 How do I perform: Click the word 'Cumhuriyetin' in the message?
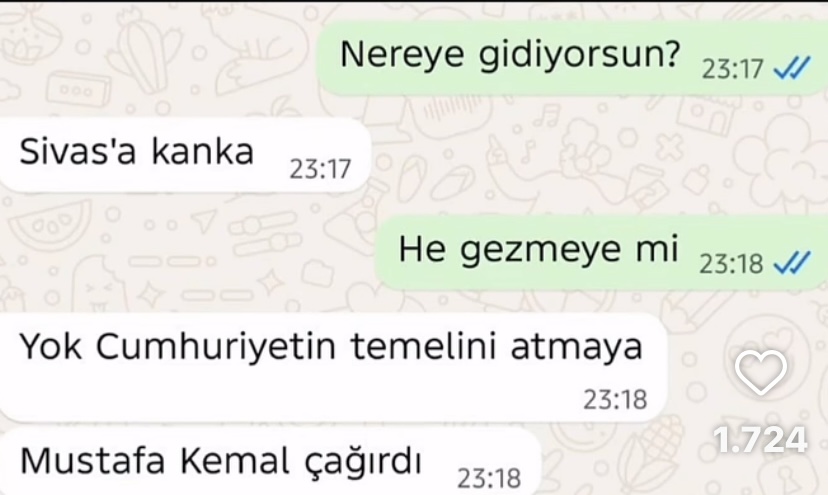tap(216, 347)
